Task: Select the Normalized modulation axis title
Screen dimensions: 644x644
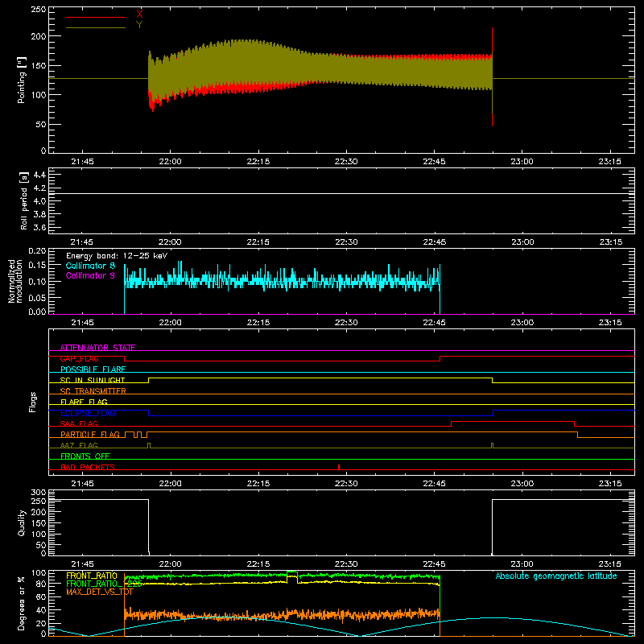Action: coord(15,281)
